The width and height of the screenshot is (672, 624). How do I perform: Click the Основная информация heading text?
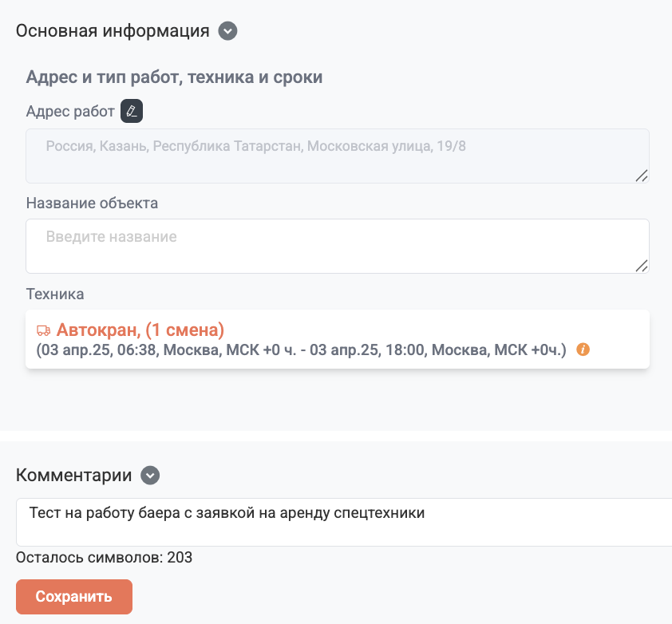(x=113, y=31)
